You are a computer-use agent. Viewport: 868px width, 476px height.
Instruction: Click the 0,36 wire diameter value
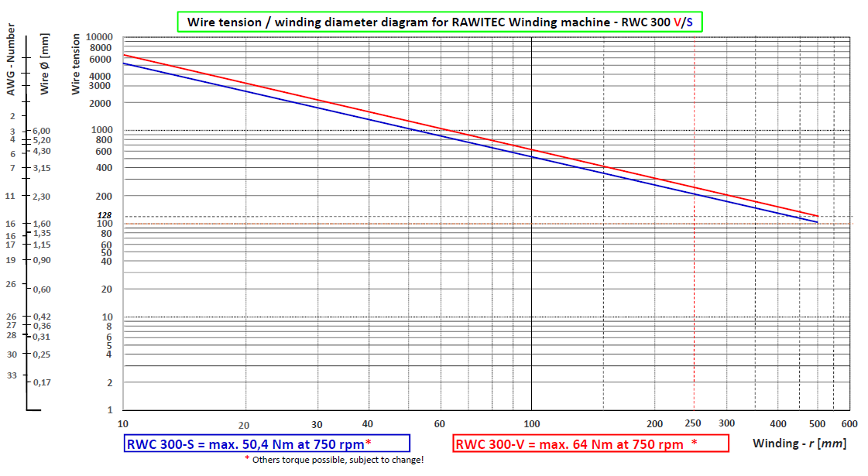(42, 326)
